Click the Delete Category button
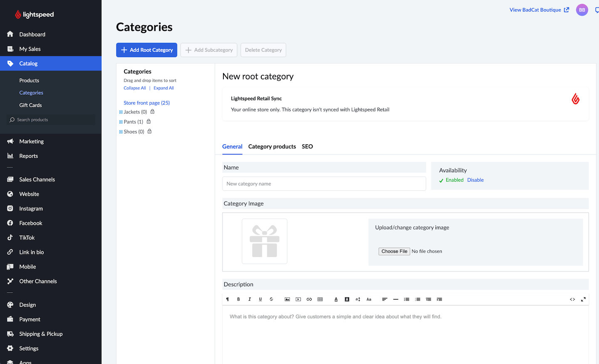 [x=263, y=50]
